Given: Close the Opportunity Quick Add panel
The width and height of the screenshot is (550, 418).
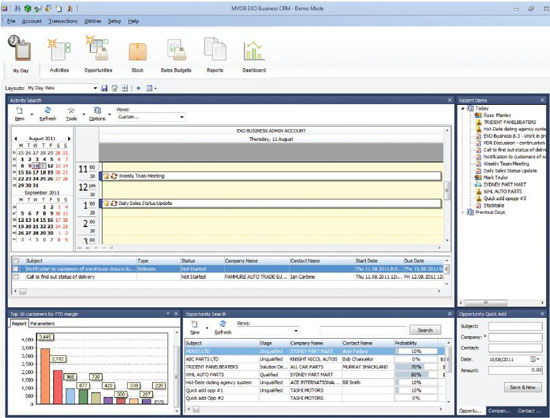Looking at the screenshot, I should click(542, 314).
